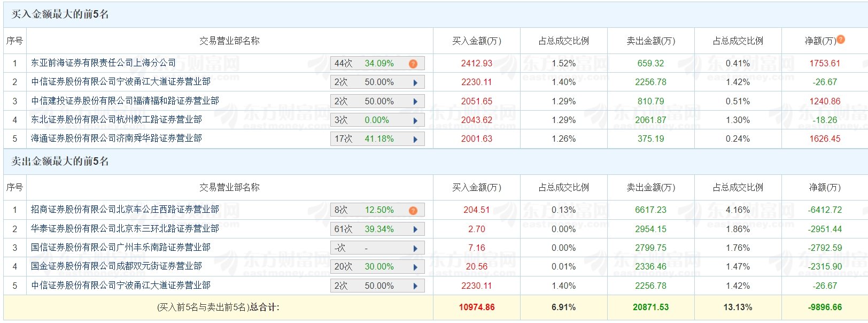This screenshot has height=323, width=868.
Task: Open 国金证券成都双元街证券营业部 link
Action: point(117,266)
